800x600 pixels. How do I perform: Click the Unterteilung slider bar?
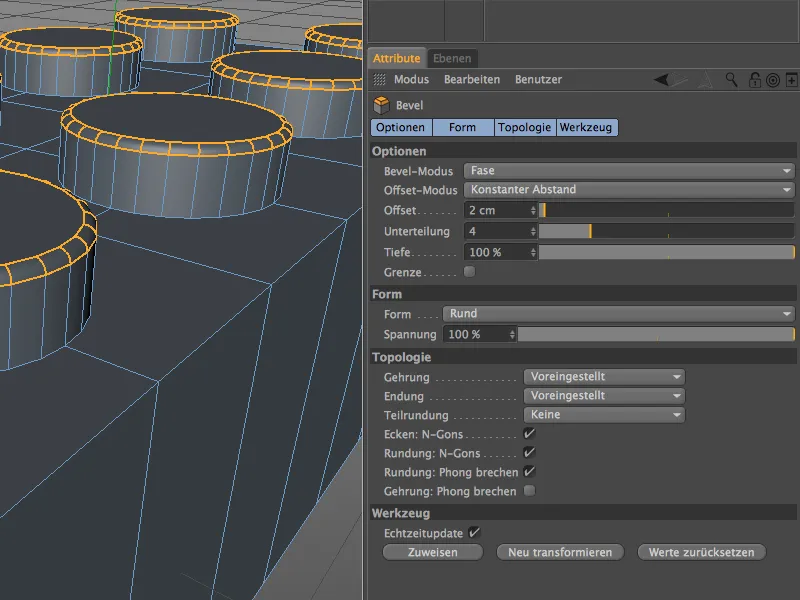click(x=666, y=231)
